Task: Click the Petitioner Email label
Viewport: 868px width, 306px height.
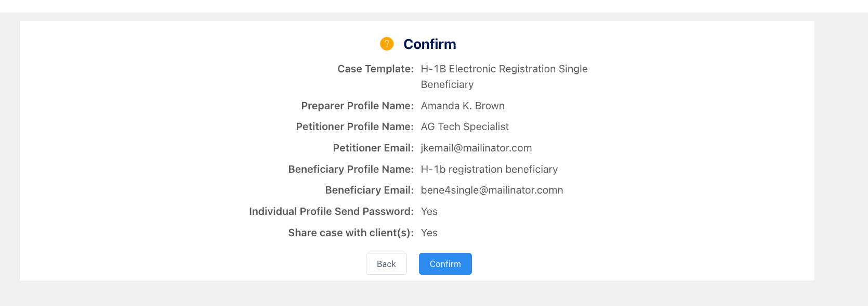Action: click(x=373, y=148)
